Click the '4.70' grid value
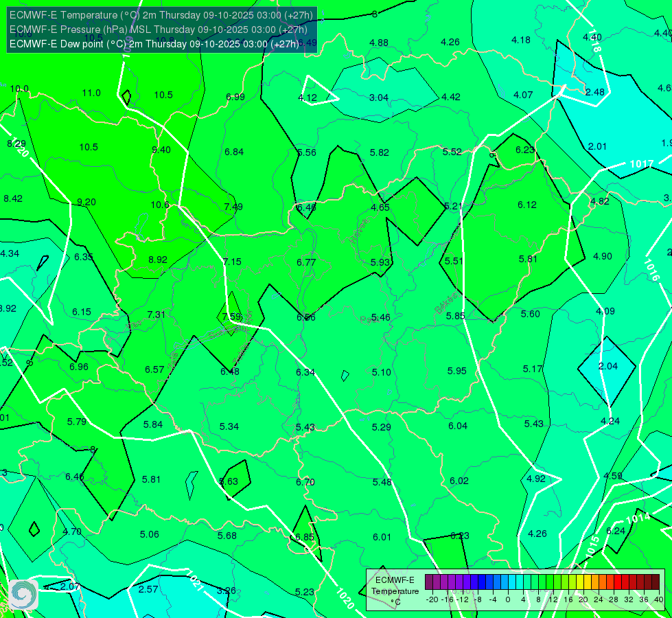 (72, 532)
